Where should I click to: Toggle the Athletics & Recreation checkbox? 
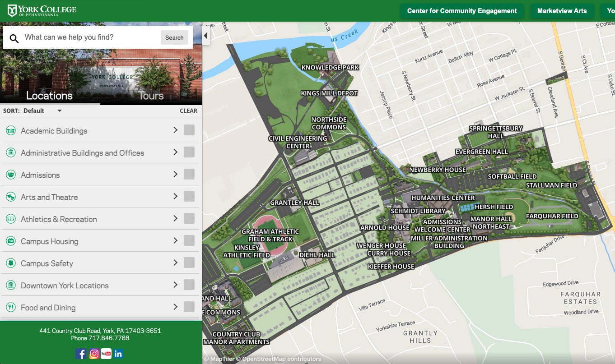[x=189, y=218]
